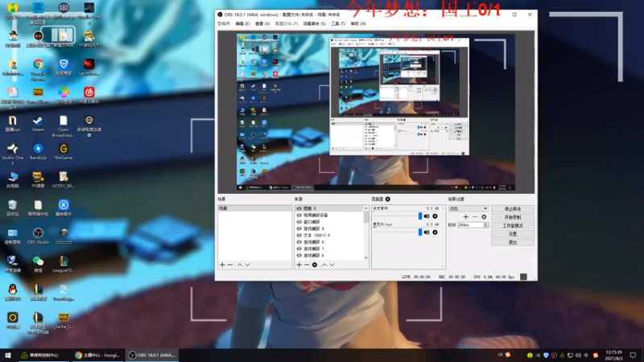Open LeagueCl... desktop shortcut

(x=64, y=265)
